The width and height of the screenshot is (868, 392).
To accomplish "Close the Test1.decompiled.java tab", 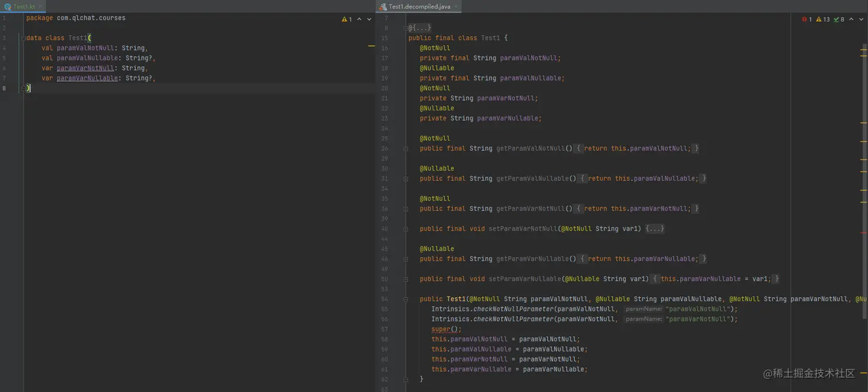I will point(455,6).
